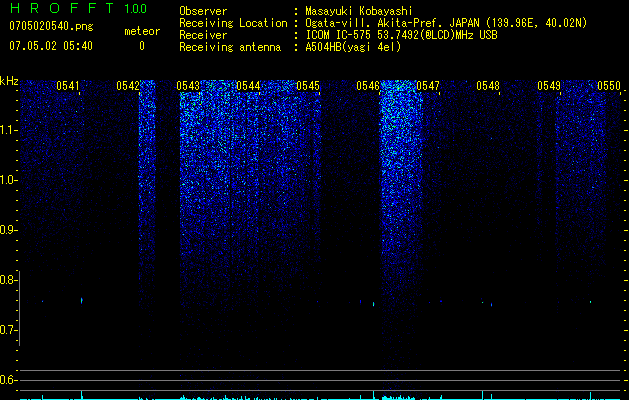Click the 0545 time marker
Viewport: 629px width, 400px height.
tap(308, 86)
